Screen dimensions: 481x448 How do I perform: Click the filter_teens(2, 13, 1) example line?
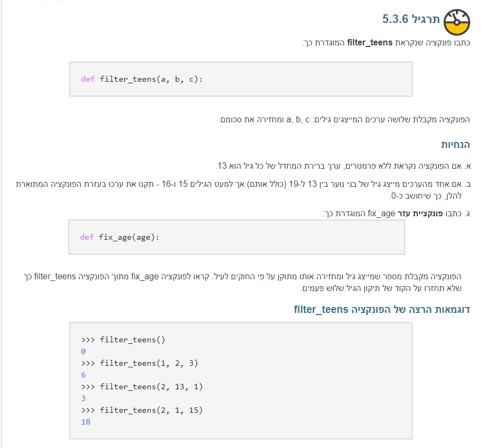point(141,387)
